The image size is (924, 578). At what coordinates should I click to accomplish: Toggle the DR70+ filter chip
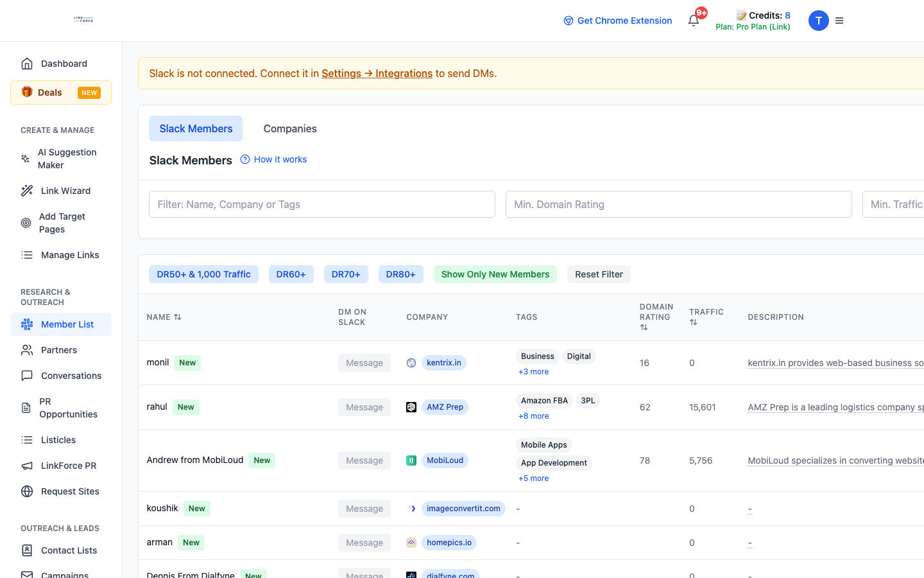(x=346, y=274)
